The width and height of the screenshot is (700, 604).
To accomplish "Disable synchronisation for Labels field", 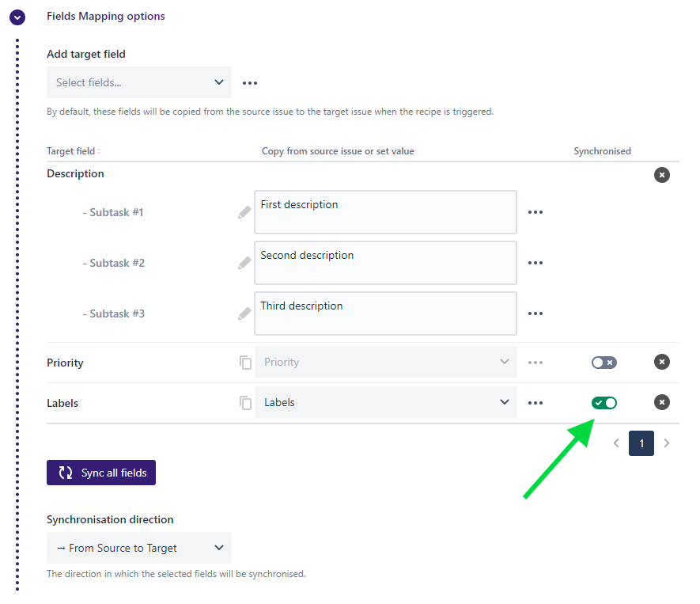I will 604,403.
